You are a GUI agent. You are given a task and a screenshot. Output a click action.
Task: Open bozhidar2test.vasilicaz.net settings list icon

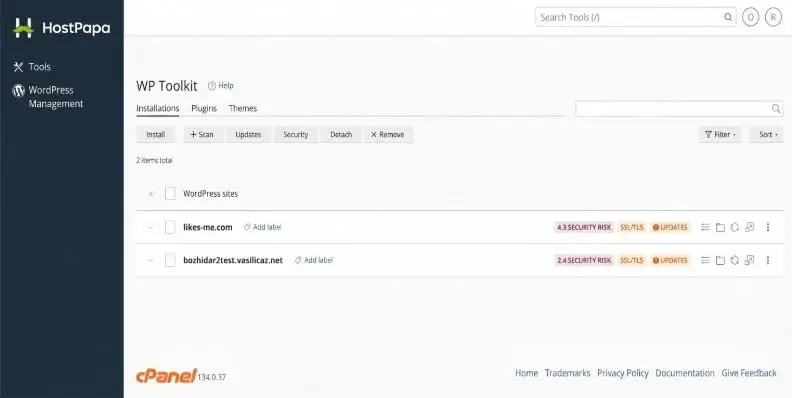coord(706,261)
